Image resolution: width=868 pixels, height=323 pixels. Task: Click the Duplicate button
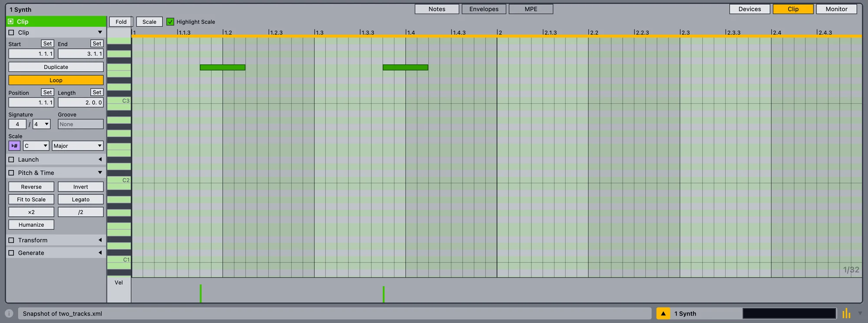coord(56,67)
